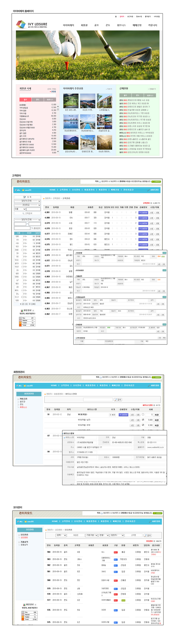The image size is (174, 644).
Task: Click 추가 plus button for W(워커힐)
Action: pos(112,415)
